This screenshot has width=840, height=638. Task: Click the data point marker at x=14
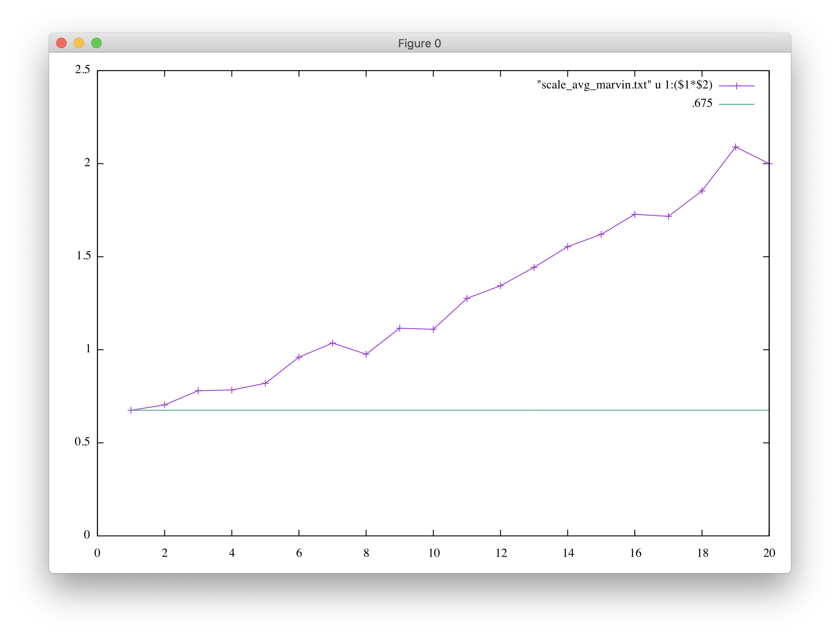568,246
